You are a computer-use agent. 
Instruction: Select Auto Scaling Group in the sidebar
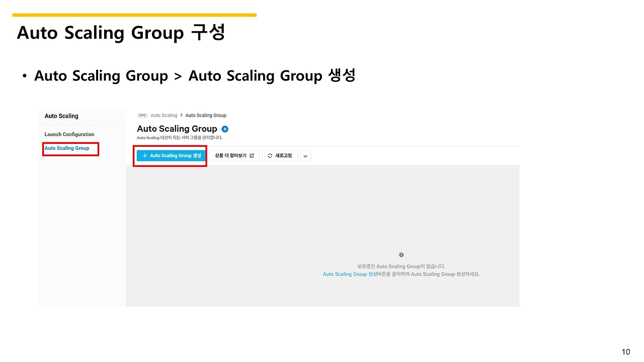pyautogui.click(x=67, y=148)
